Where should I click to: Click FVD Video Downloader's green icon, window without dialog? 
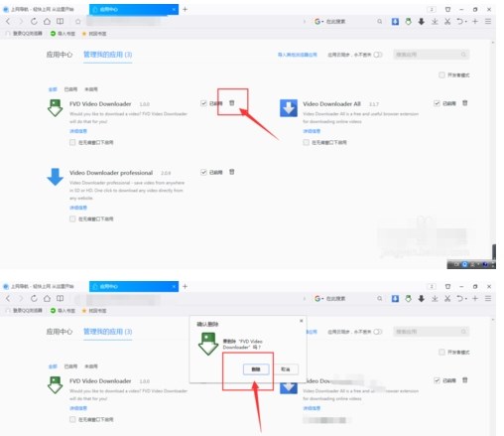pyautogui.click(x=55, y=108)
